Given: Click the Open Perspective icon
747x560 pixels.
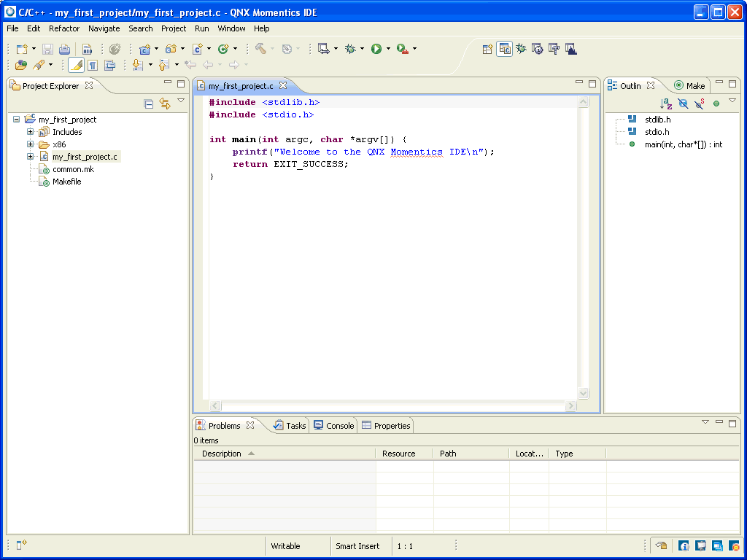Looking at the screenshot, I should [487, 49].
